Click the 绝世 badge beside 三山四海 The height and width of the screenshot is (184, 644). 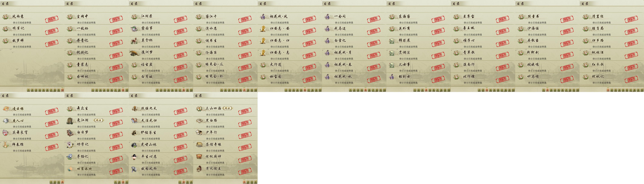click(x=227, y=108)
